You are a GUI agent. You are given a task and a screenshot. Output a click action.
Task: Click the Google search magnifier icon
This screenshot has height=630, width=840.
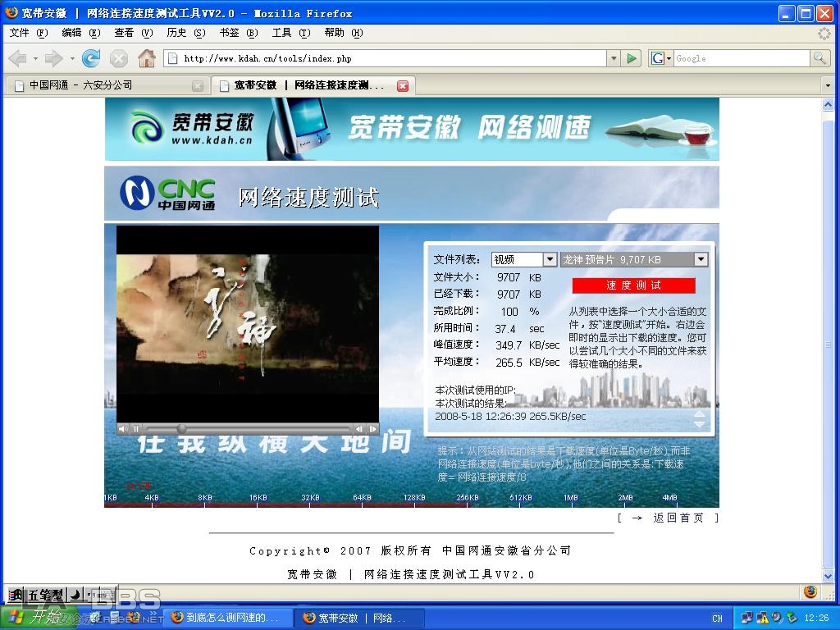coord(819,58)
